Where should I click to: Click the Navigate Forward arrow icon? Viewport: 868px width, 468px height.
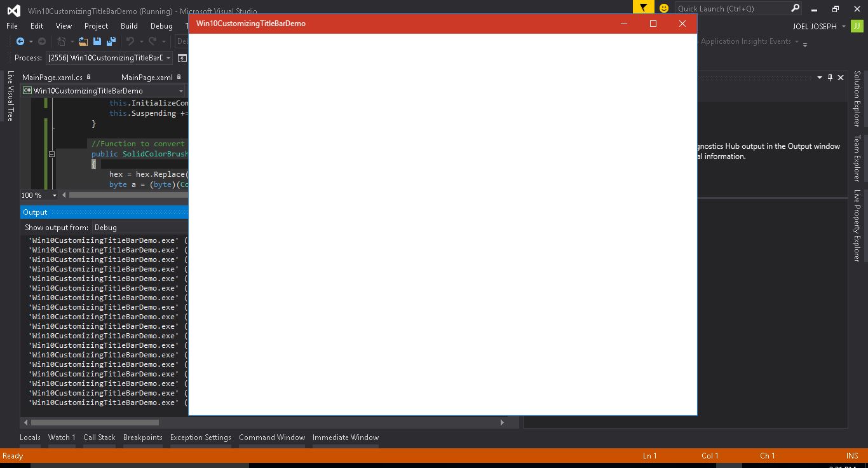pos(42,41)
